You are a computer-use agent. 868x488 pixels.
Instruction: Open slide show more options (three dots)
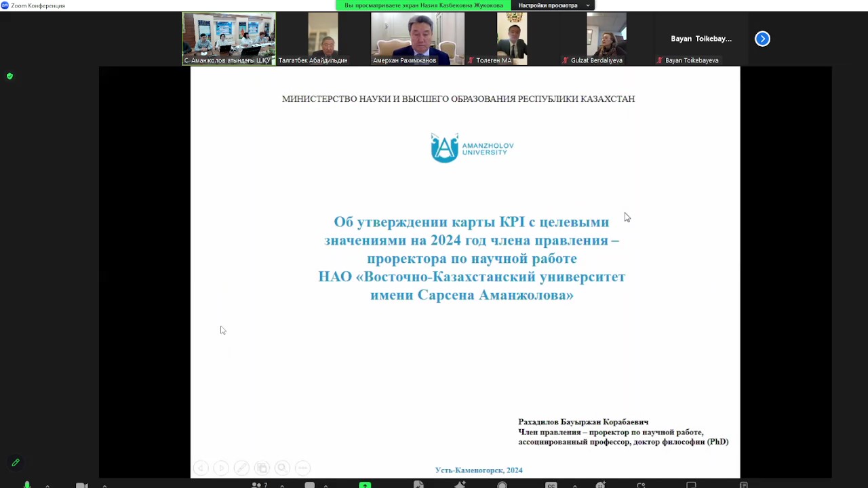(x=302, y=468)
